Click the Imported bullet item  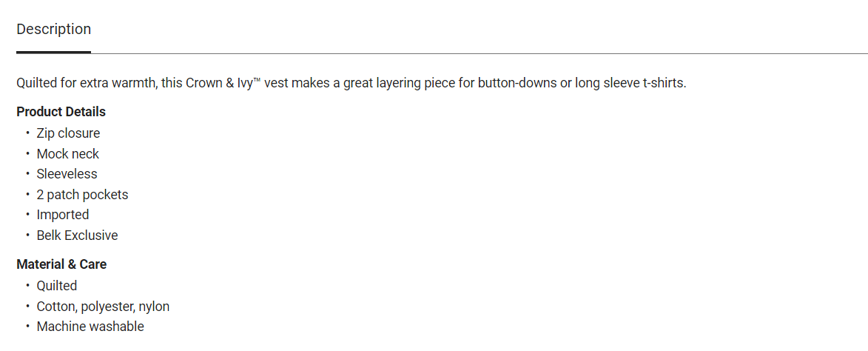point(63,215)
